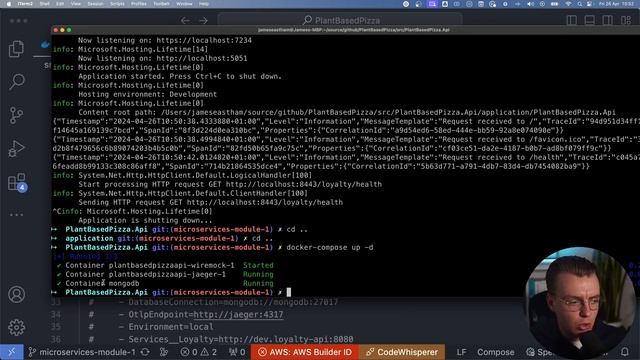Open the Help menu

pos(204,4)
